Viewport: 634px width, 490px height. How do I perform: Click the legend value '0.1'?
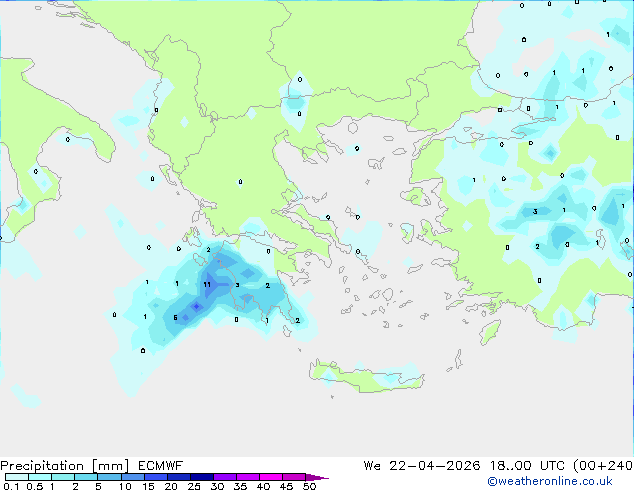click(x=11, y=486)
